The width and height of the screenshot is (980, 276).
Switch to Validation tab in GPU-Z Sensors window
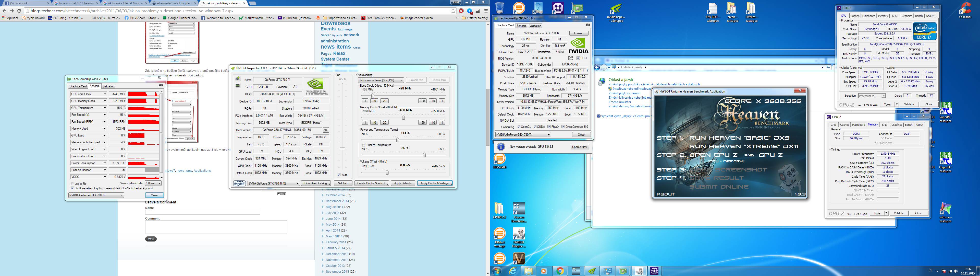[x=108, y=86]
